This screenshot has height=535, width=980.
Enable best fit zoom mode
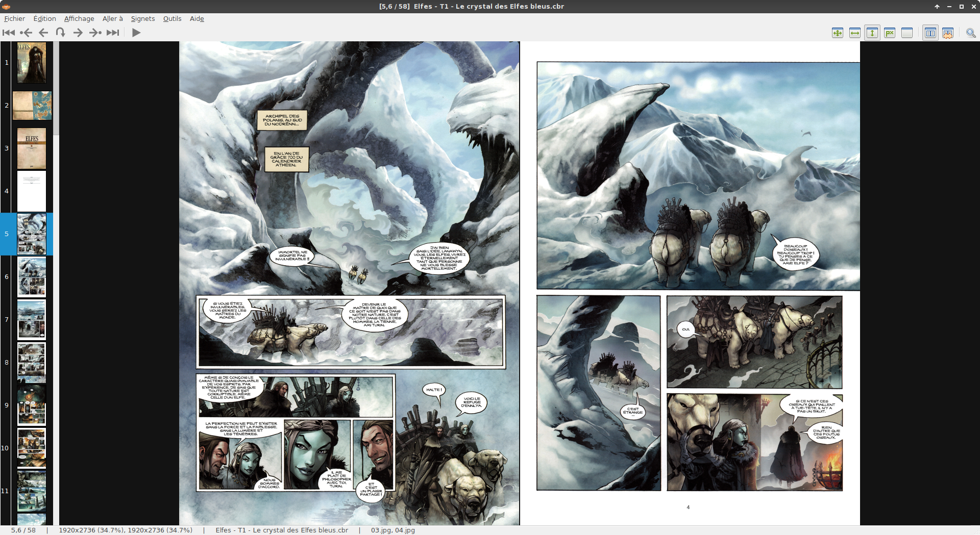[838, 33]
